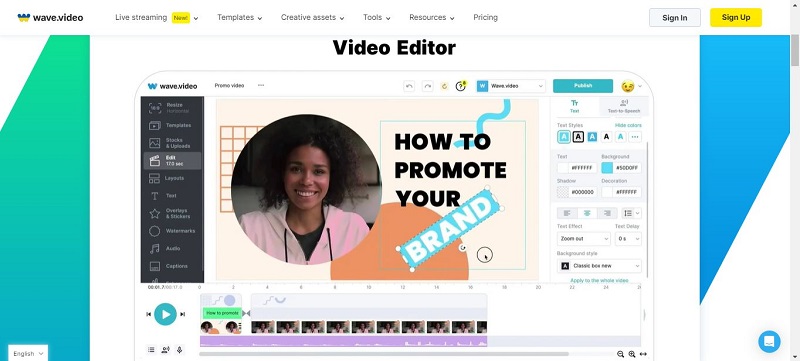
Task: Click the Sign In button
Action: click(x=674, y=17)
